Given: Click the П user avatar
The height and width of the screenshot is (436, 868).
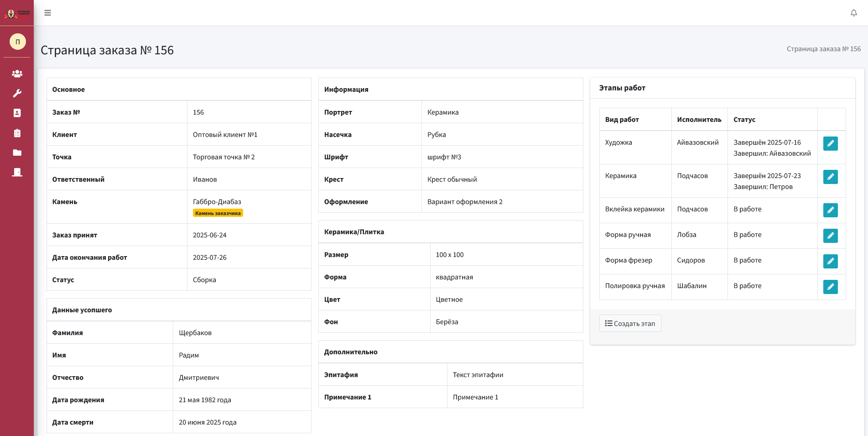Looking at the screenshot, I should 17,42.
